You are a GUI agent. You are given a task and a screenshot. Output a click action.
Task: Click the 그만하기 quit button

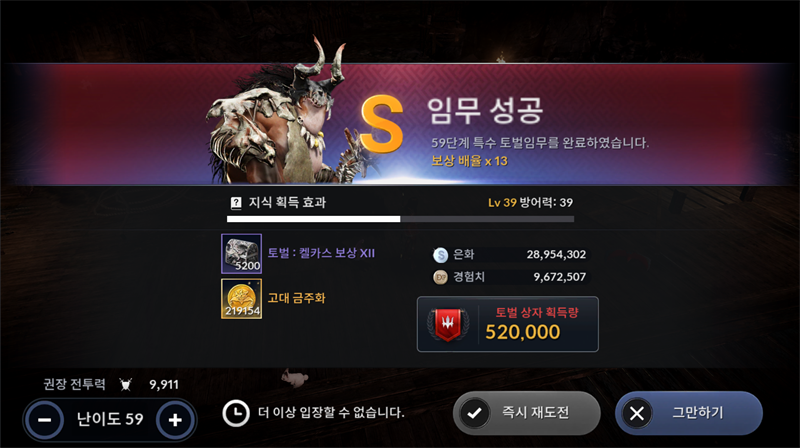[689, 413]
